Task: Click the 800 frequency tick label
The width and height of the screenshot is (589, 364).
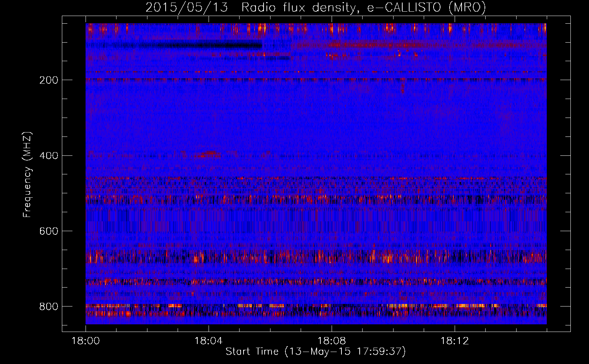Action: 49,306
